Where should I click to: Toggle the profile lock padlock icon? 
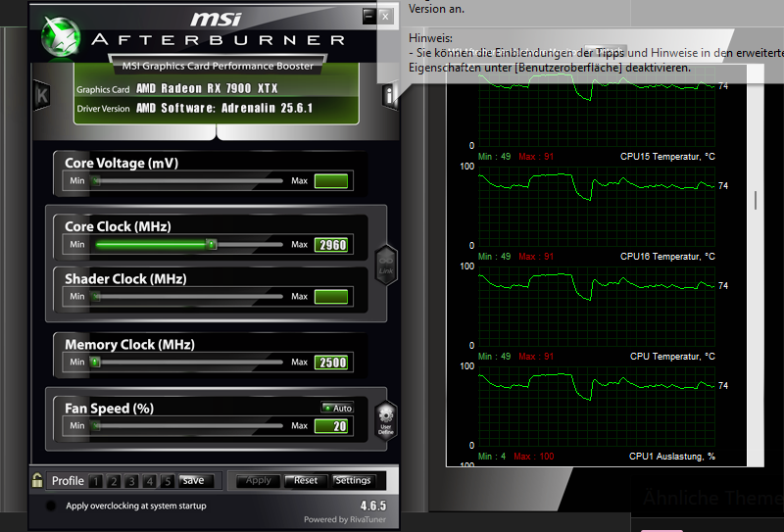37,480
